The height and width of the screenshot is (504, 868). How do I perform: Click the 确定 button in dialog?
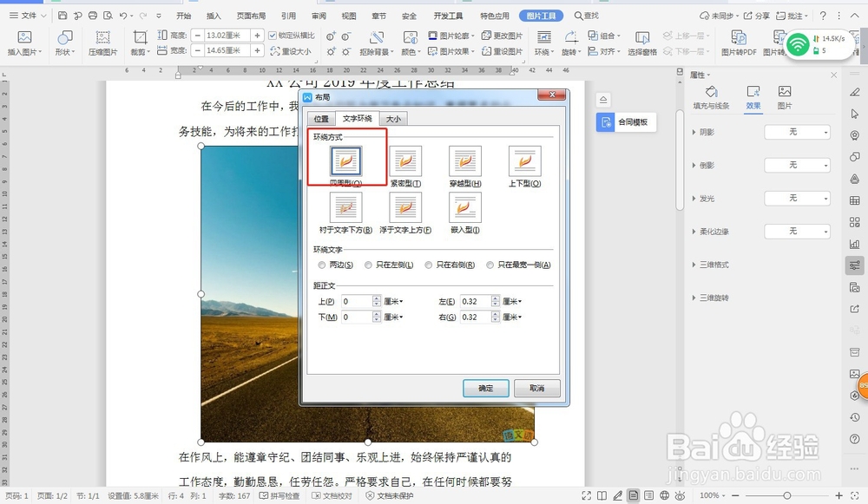pyautogui.click(x=485, y=389)
